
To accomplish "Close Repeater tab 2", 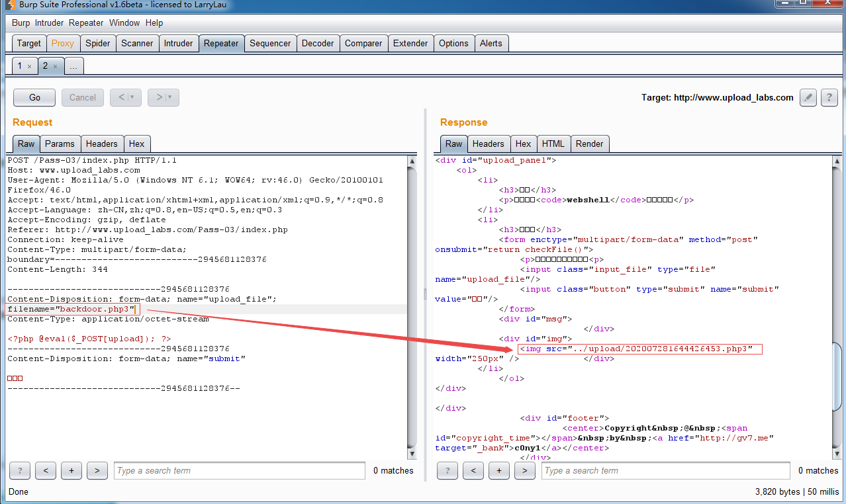I will tap(55, 66).
